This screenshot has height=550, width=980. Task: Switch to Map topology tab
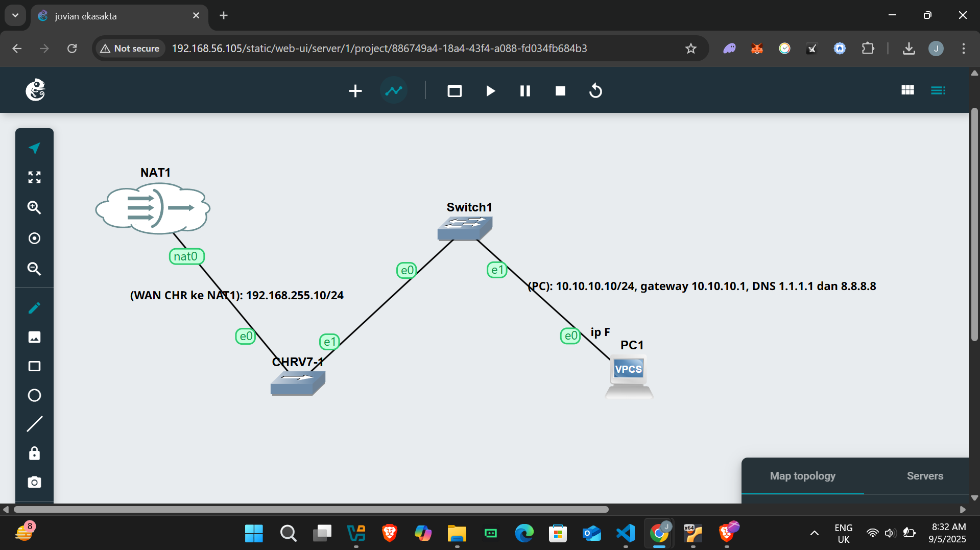click(802, 476)
